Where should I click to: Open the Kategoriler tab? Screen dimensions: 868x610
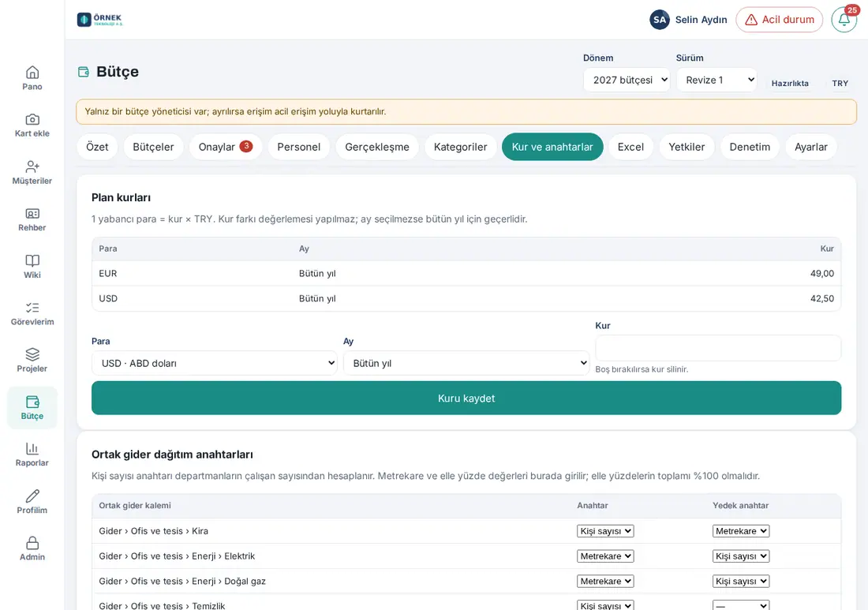pos(461,147)
